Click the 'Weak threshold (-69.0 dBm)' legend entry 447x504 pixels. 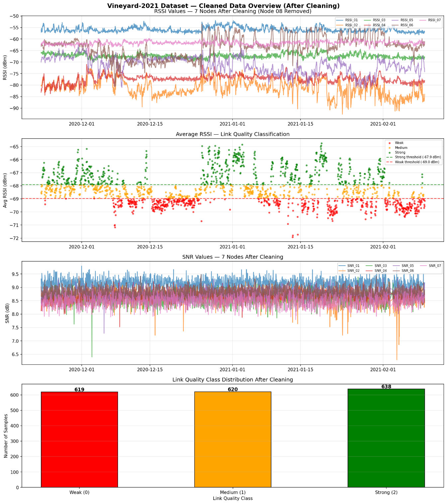coord(412,162)
